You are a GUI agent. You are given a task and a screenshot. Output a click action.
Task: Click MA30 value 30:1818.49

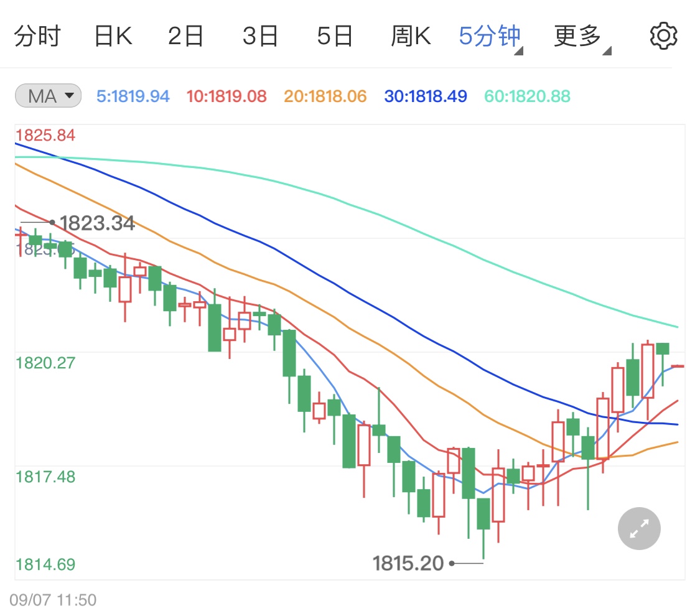(x=426, y=96)
